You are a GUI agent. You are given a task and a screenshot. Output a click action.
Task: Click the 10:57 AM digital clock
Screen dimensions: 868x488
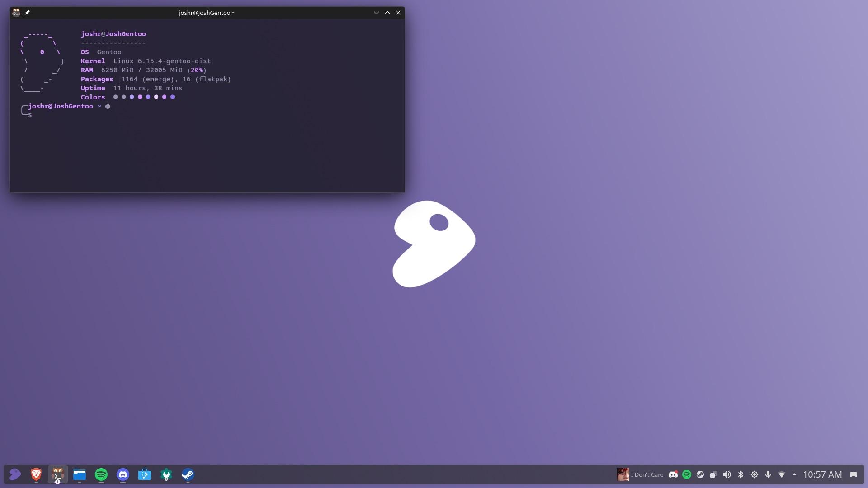tap(822, 474)
